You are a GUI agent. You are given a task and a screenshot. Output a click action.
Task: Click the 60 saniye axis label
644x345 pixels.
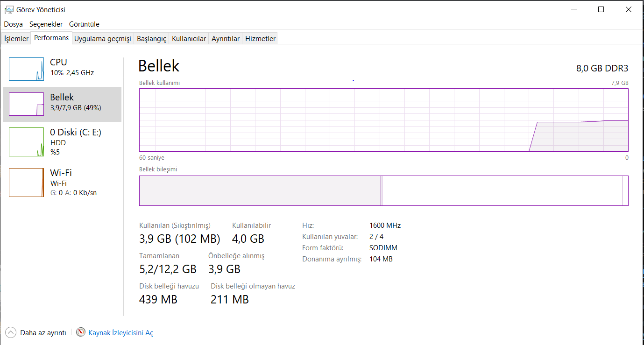(152, 158)
